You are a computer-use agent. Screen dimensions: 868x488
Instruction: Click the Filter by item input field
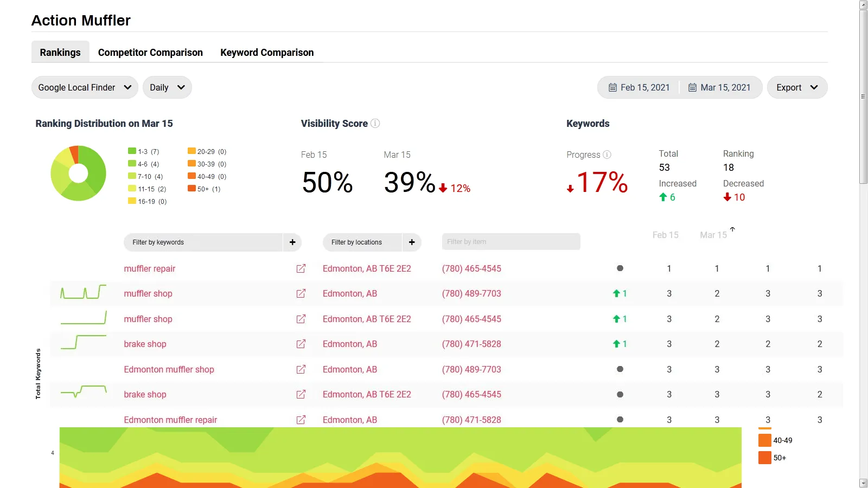tap(511, 242)
